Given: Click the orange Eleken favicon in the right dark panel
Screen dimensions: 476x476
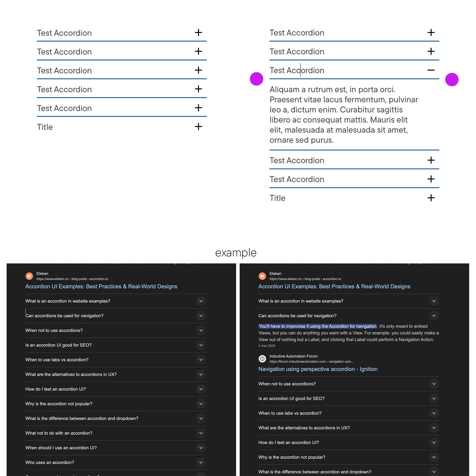Looking at the screenshot, I should [x=262, y=276].
